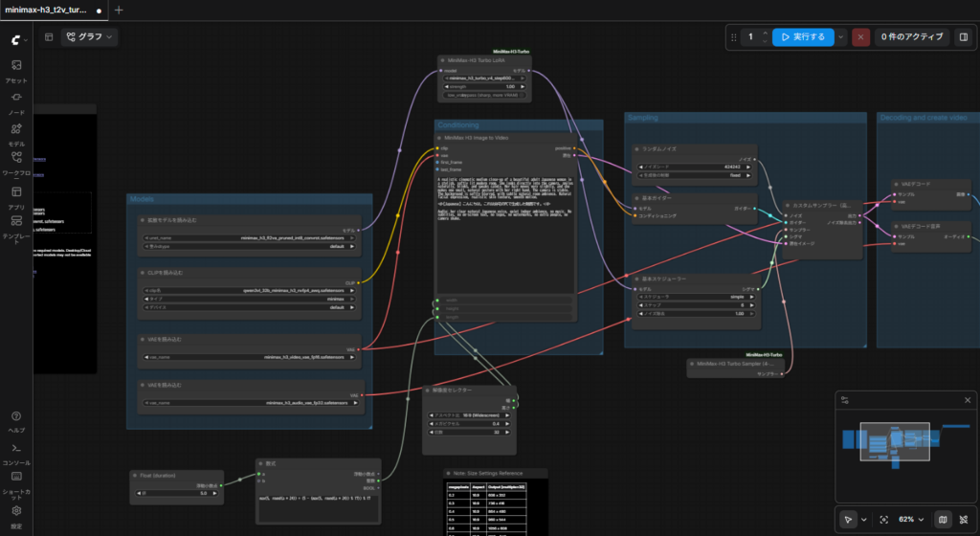Decrease the batch count with down arrow
980x536 pixels.
pyautogui.click(x=765, y=41)
